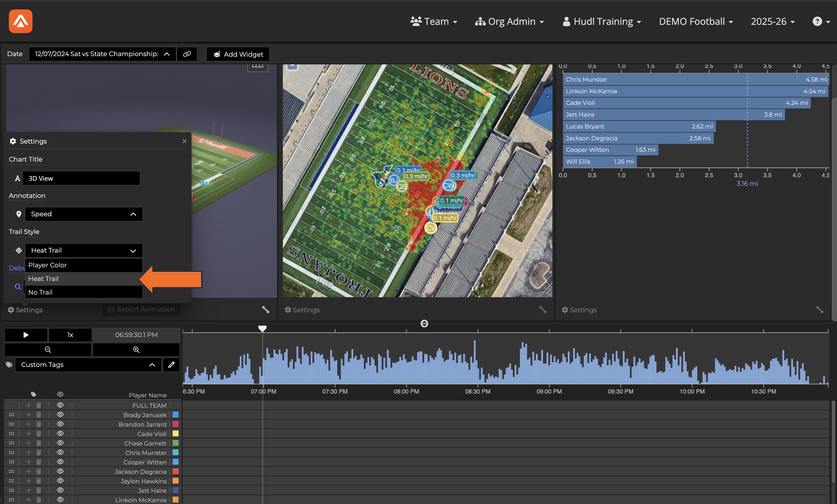Click the 1x playback speed button
This screenshot has width=837, height=504.
70,335
